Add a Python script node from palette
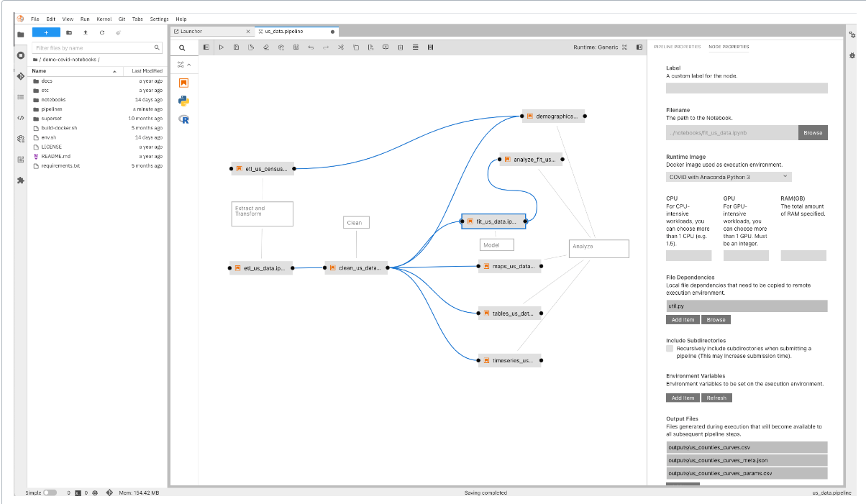The width and height of the screenshot is (866, 504). tap(183, 101)
